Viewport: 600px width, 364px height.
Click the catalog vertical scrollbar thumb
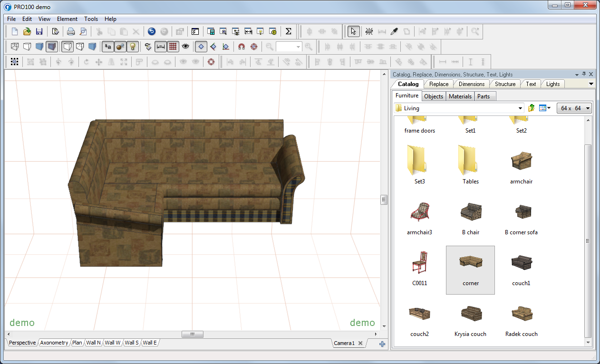point(588,241)
